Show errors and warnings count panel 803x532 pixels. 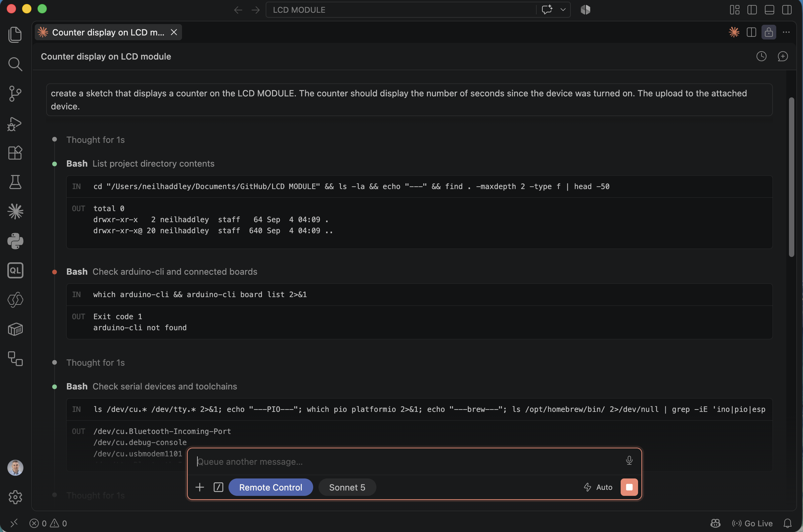pyautogui.click(x=48, y=523)
